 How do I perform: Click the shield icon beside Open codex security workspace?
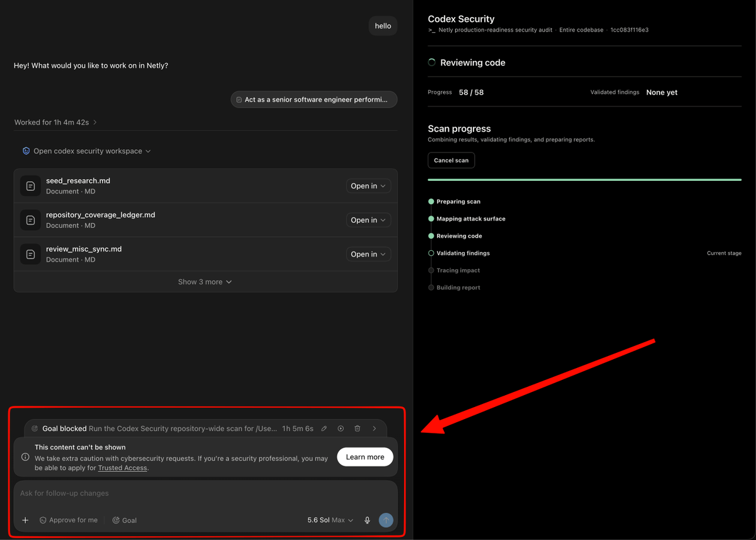(26, 151)
